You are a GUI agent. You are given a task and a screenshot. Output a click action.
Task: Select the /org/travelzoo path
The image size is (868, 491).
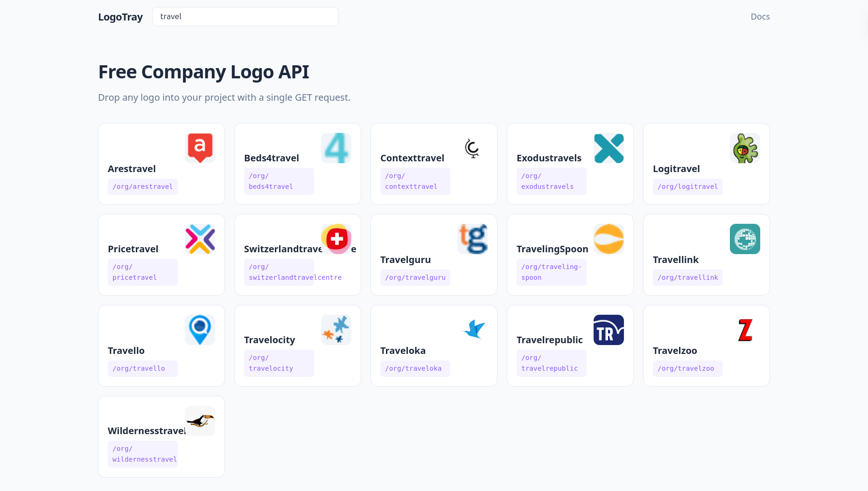(688, 368)
